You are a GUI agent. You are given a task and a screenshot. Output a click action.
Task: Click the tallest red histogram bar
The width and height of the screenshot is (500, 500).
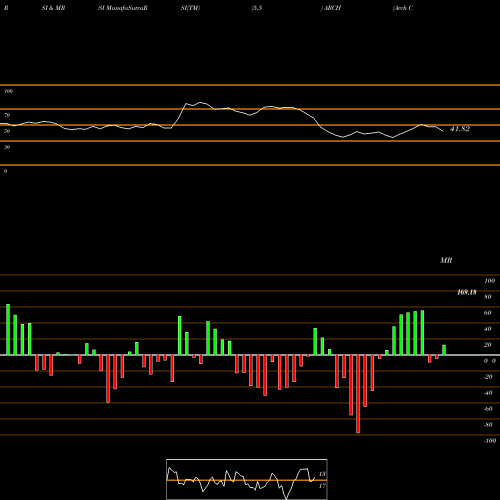tap(358, 394)
